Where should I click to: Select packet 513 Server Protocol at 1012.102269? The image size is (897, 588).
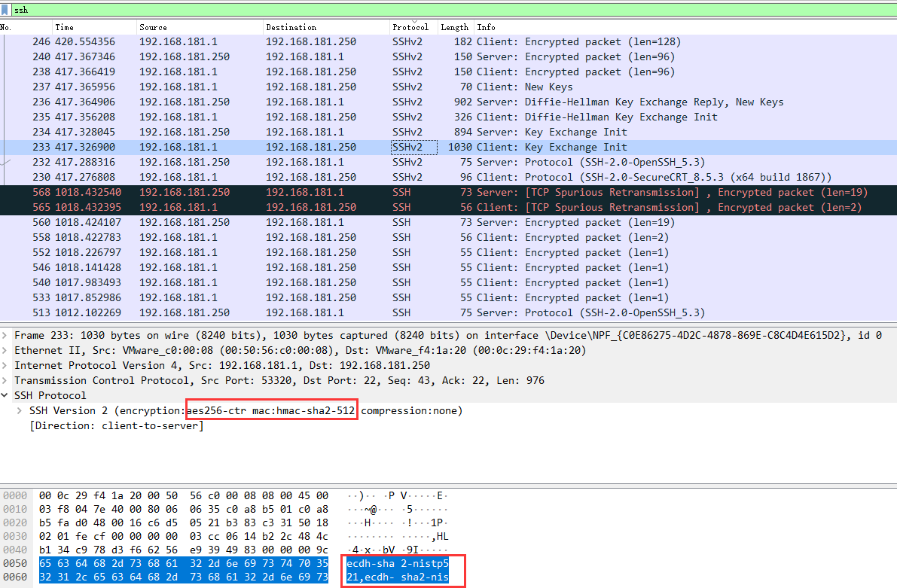449,313
